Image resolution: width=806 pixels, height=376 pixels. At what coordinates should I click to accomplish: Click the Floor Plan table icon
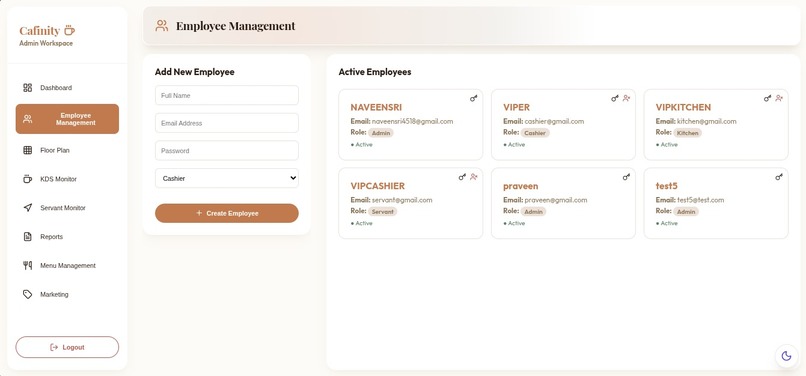28,150
